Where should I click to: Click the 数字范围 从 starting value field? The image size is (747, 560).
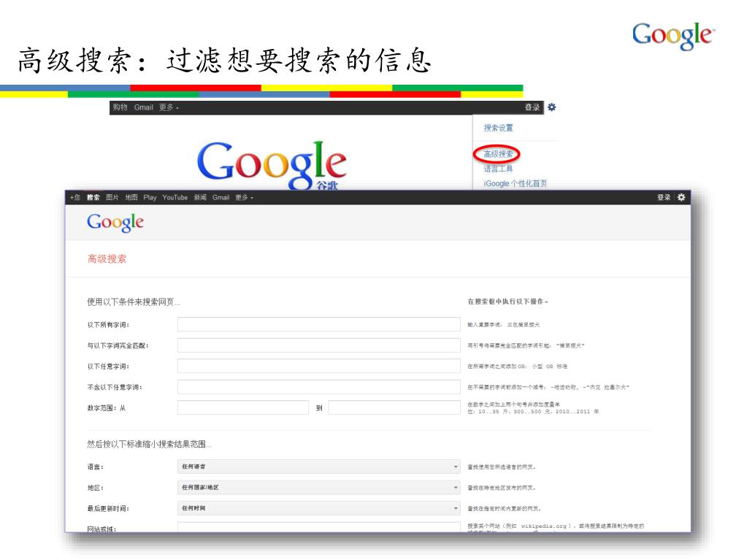pyautogui.click(x=243, y=407)
